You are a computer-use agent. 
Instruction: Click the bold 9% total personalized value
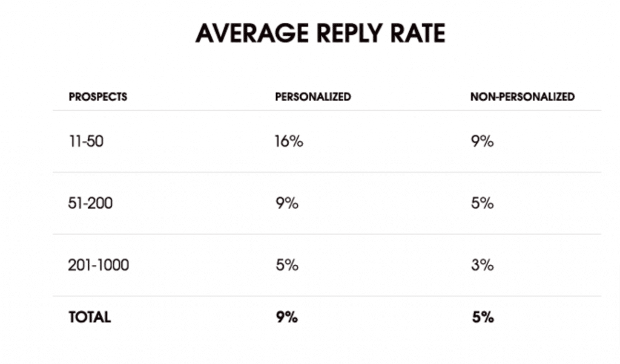[287, 317]
